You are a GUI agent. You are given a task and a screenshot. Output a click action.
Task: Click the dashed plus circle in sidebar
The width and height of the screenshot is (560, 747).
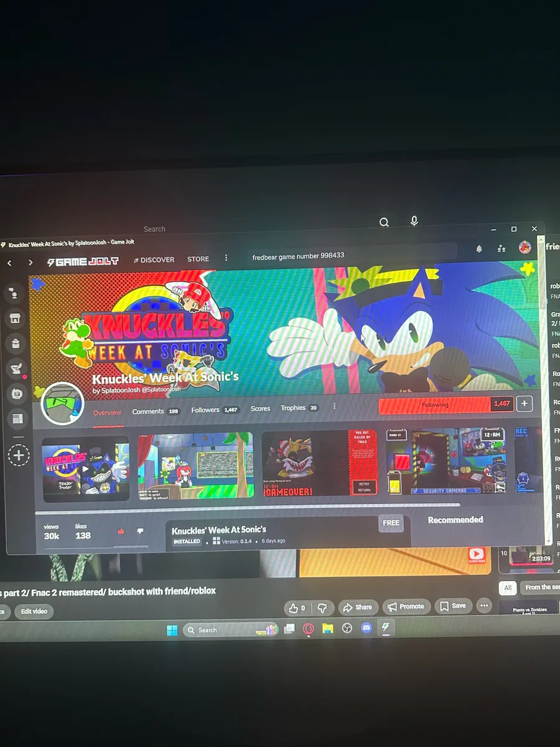pyautogui.click(x=19, y=456)
